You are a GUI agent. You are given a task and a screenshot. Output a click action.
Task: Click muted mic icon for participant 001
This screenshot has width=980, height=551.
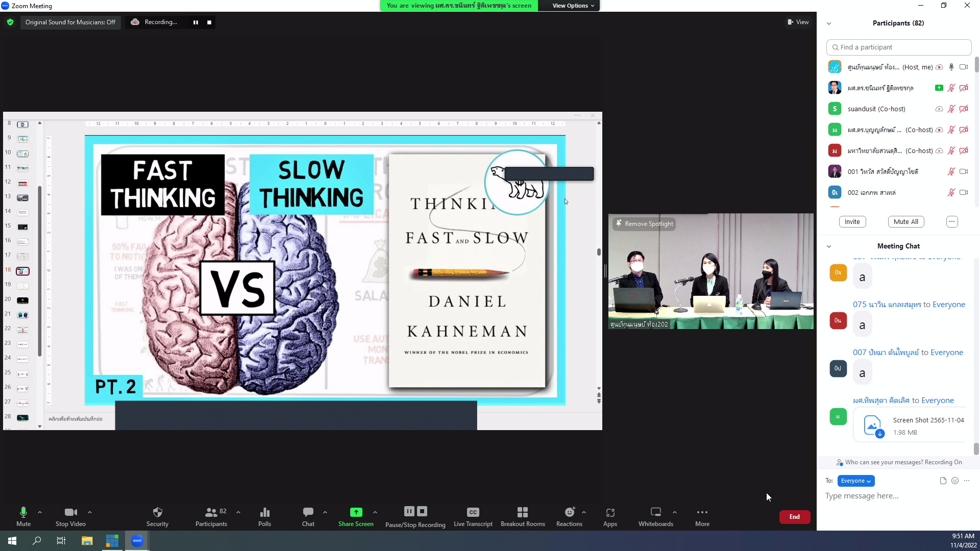(x=951, y=171)
